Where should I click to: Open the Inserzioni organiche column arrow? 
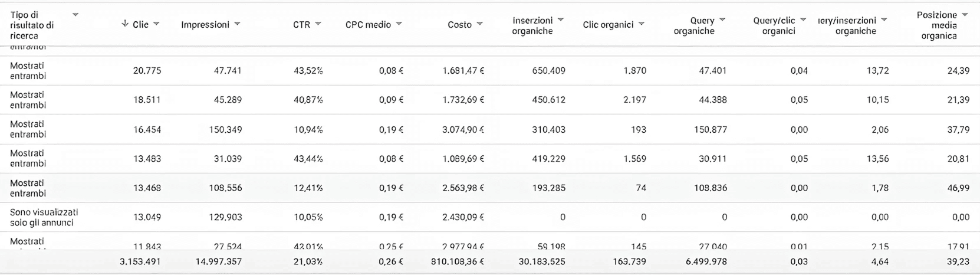coord(561,20)
